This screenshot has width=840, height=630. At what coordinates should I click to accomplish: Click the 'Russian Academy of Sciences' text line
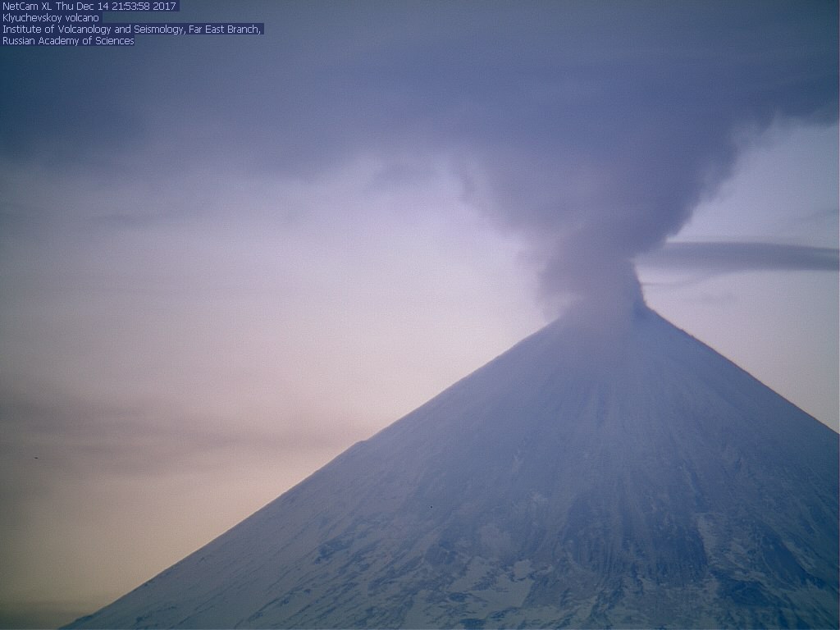(x=68, y=41)
